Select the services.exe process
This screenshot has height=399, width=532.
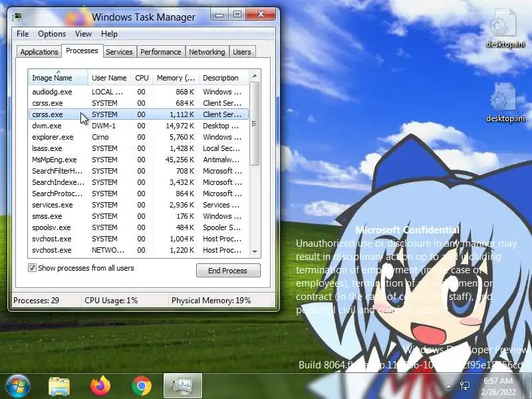point(138,205)
